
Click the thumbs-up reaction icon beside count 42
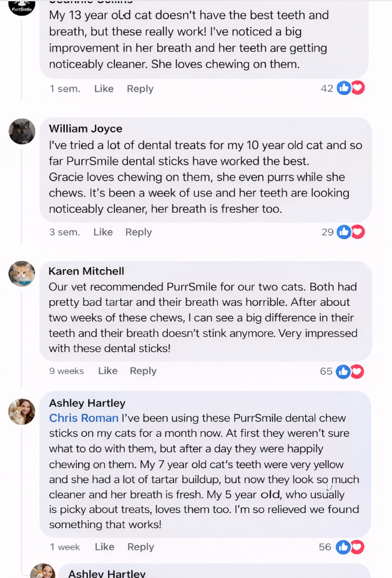point(343,88)
